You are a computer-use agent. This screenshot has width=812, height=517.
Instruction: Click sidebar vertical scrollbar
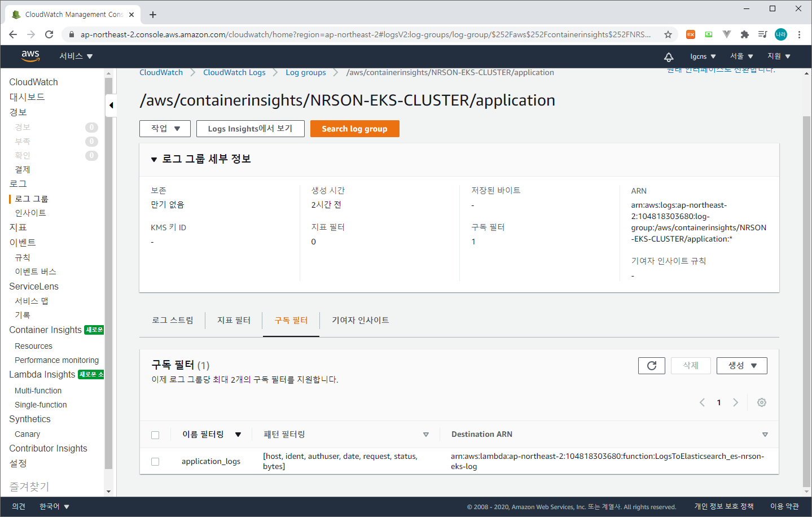coord(109,274)
